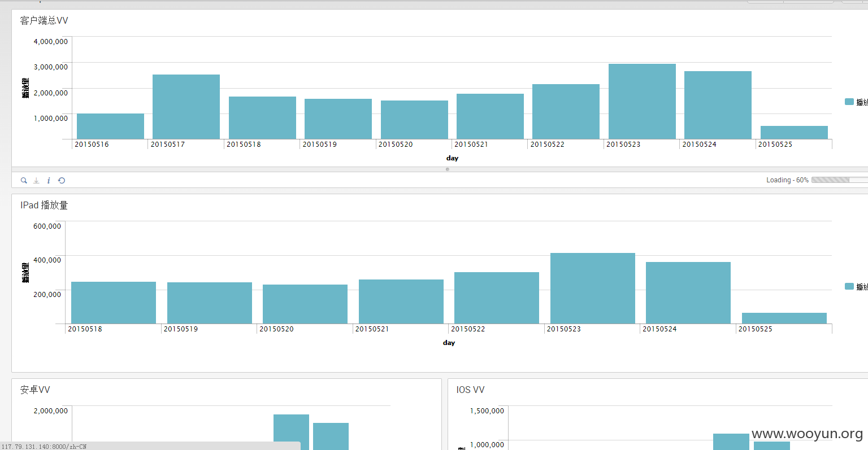Click the IPad 播放量 panel title
The height and width of the screenshot is (450, 868).
point(44,205)
